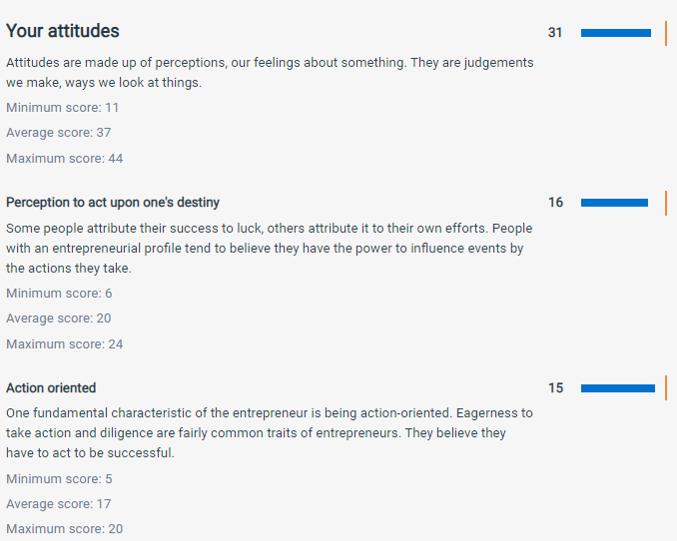Click the "Maximum score: 20" line
Image resolution: width=677 pixels, height=541 pixels.
pos(64,529)
